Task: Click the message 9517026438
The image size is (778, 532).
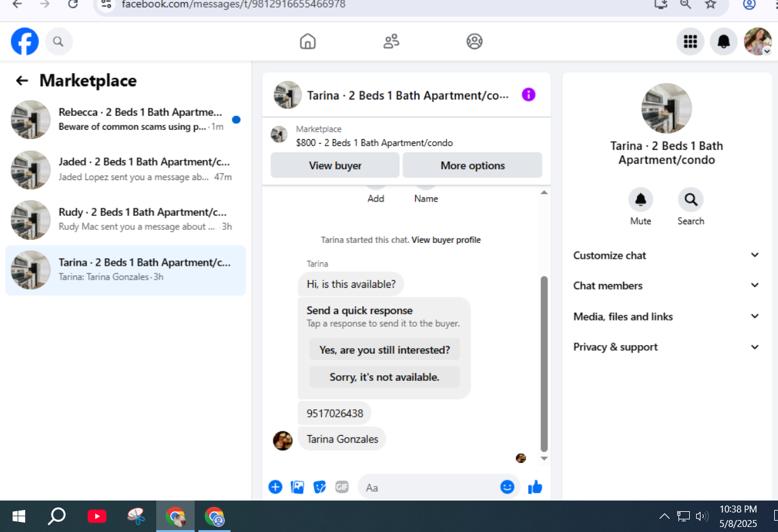Action: click(335, 414)
